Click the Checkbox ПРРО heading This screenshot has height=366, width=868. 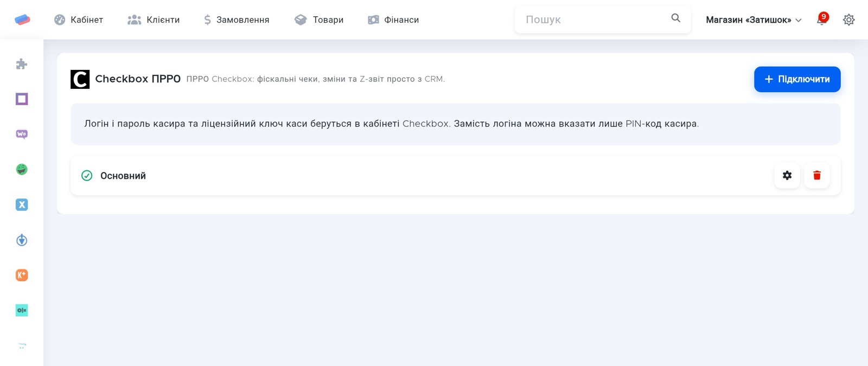click(x=138, y=79)
